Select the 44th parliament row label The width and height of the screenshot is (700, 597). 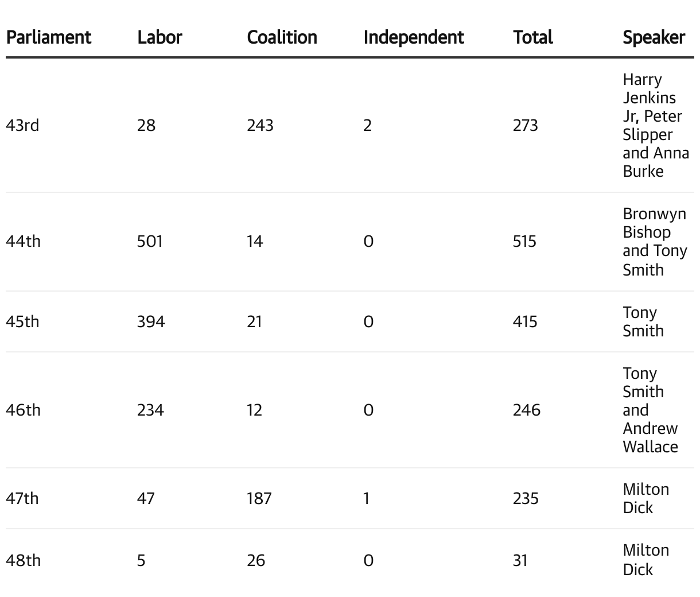23,241
